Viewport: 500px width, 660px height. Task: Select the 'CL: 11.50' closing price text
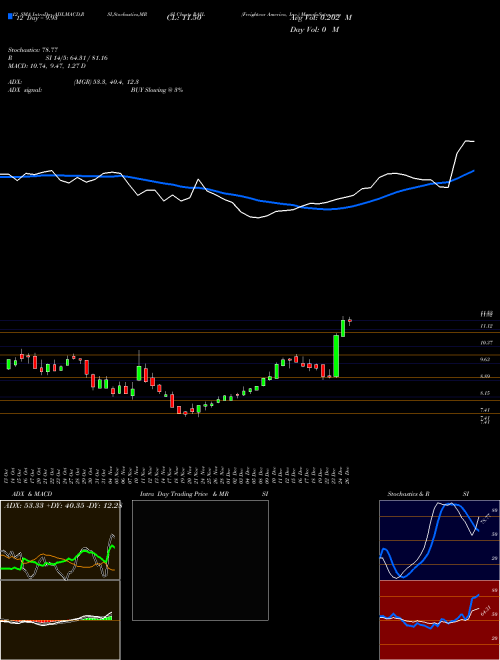[184, 19]
